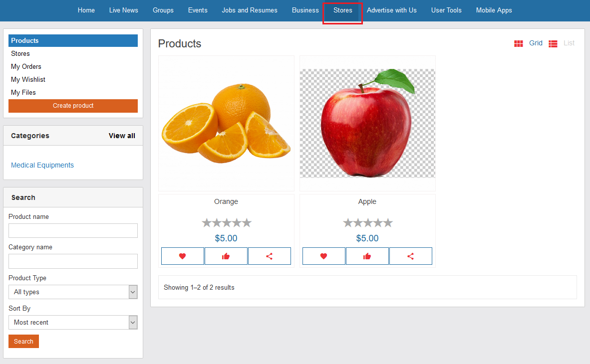Focus the Product name input field
Image resolution: width=590 pixels, height=364 pixels.
73,231
